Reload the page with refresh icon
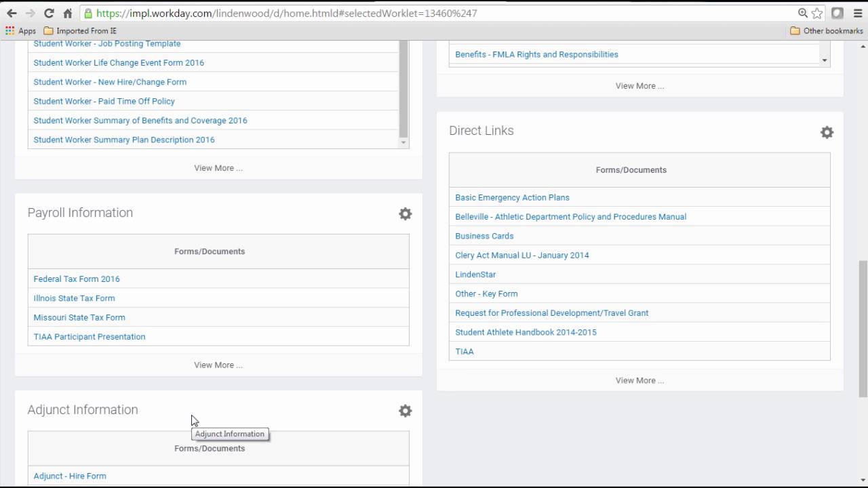Viewport: 868px width, 488px height. (49, 13)
